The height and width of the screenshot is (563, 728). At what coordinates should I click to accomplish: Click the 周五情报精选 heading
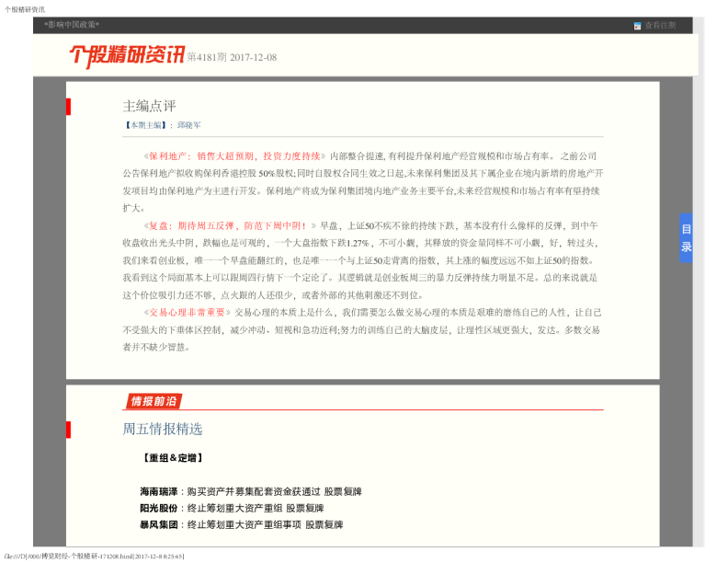click(162, 429)
